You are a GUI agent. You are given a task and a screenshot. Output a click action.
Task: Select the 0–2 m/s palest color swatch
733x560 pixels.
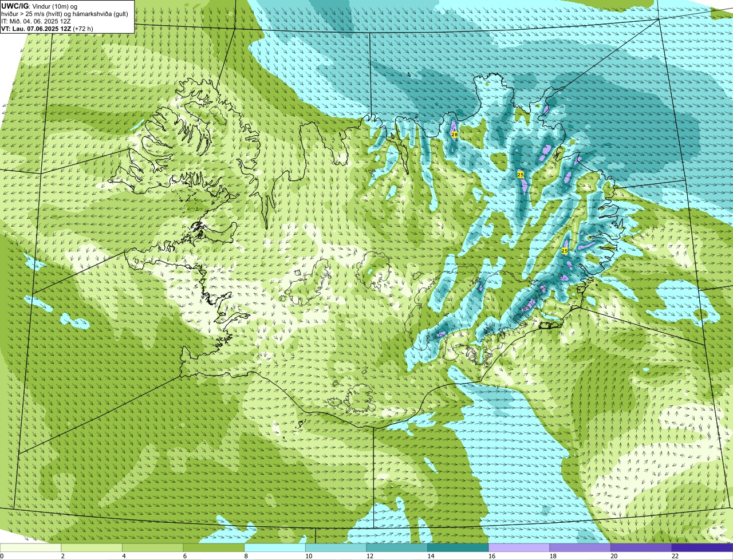(x=30, y=547)
